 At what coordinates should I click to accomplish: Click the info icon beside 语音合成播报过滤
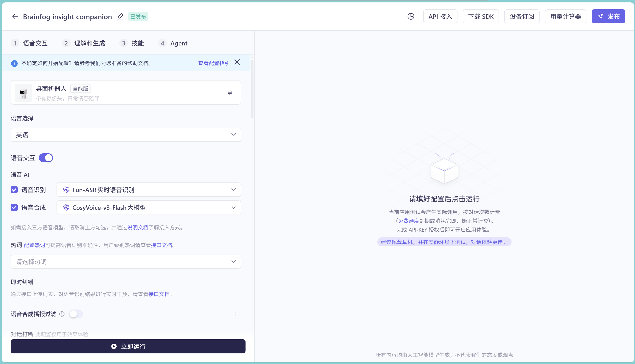[62, 314]
